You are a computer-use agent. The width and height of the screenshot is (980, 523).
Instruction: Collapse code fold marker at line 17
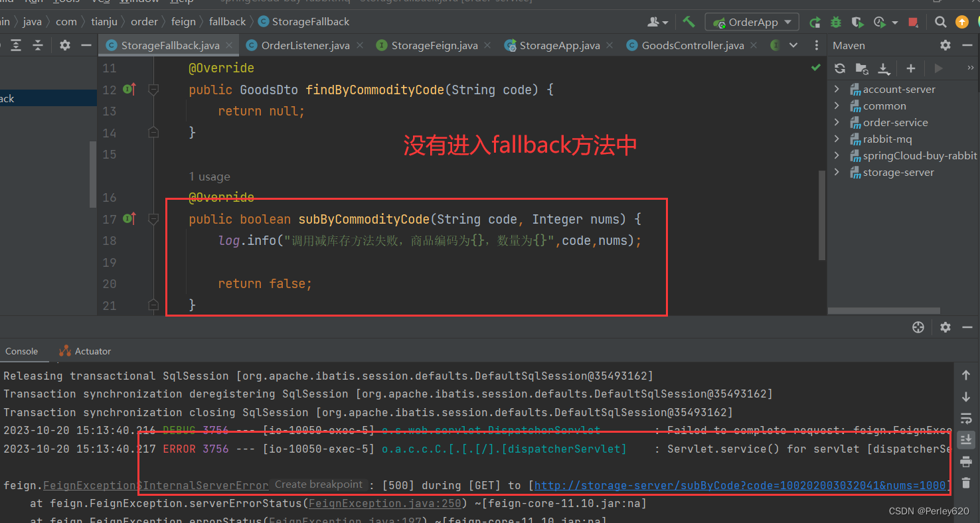tap(153, 219)
